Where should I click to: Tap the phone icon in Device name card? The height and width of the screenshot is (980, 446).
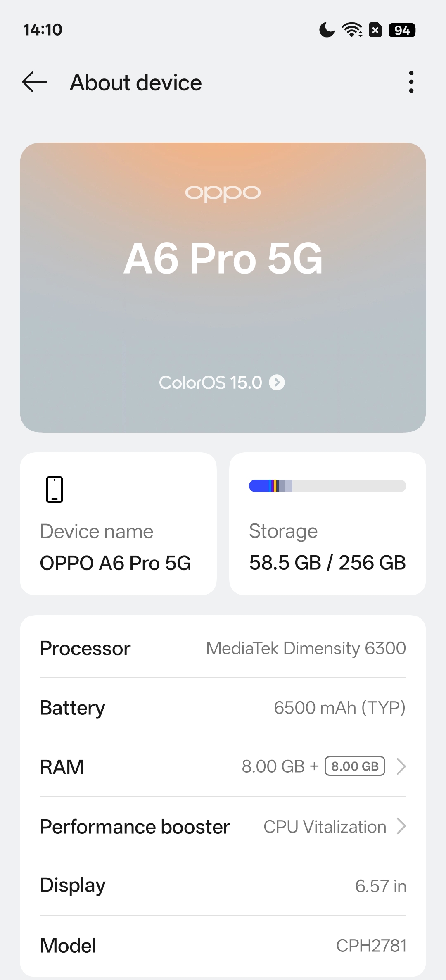click(x=55, y=489)
